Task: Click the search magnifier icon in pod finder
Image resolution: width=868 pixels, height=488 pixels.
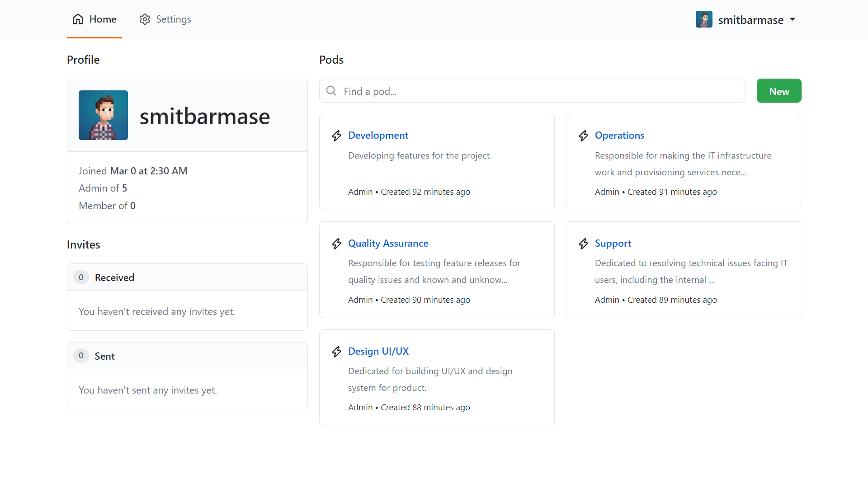Action: [x=331, y=91]
